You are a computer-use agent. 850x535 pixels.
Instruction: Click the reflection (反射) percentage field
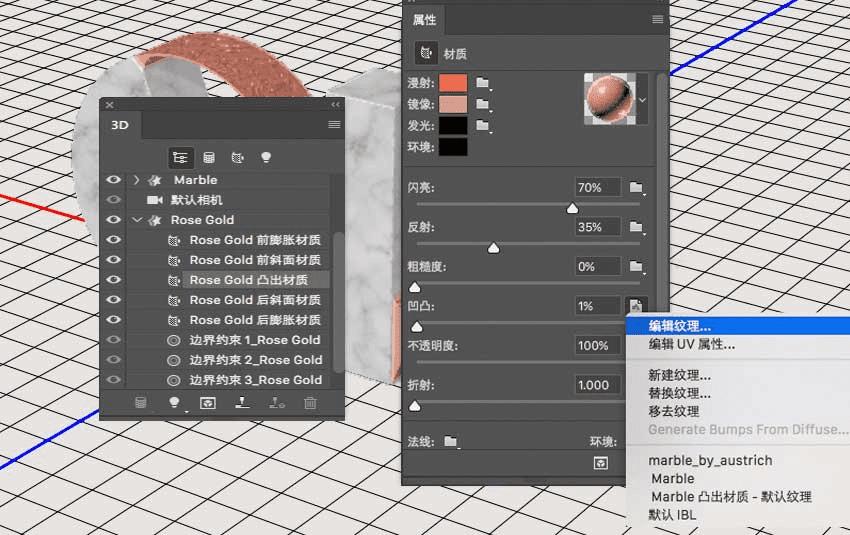tap(597, 227)
